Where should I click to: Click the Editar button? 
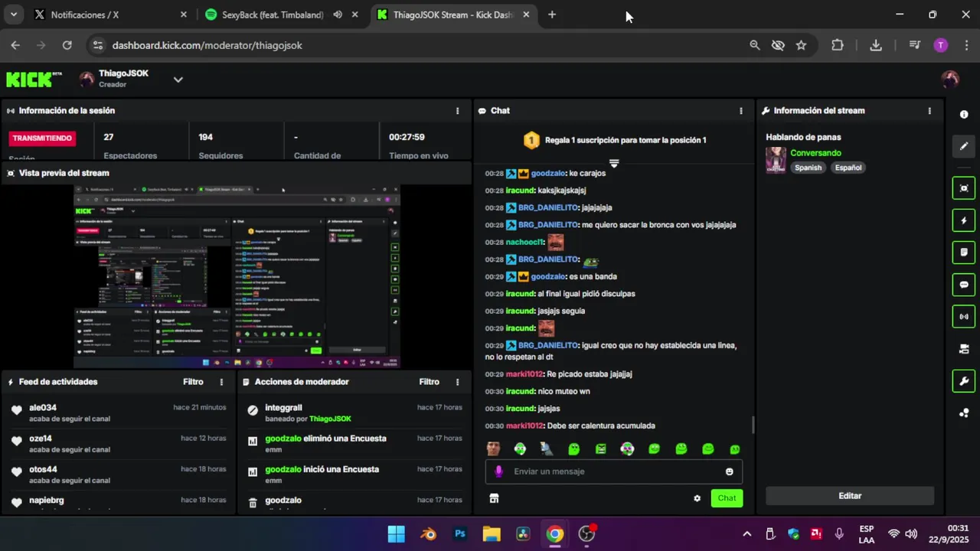pos(850,496)
